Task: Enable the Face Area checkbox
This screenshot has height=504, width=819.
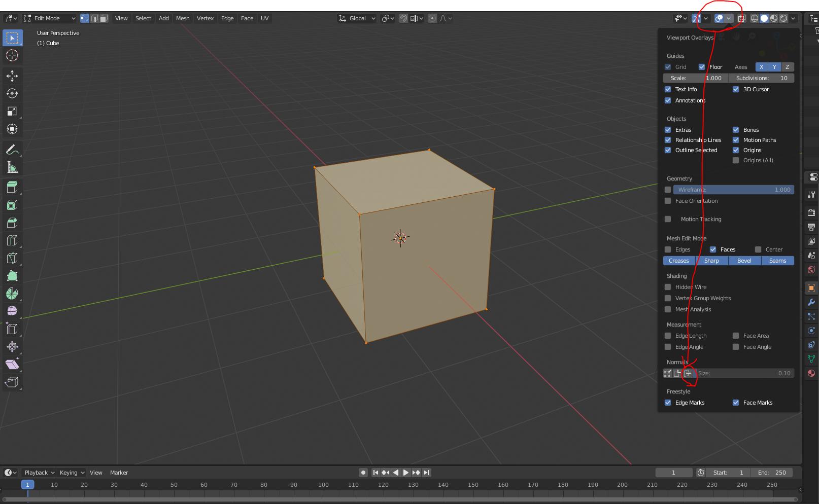Action: click(x=736, y=336)
